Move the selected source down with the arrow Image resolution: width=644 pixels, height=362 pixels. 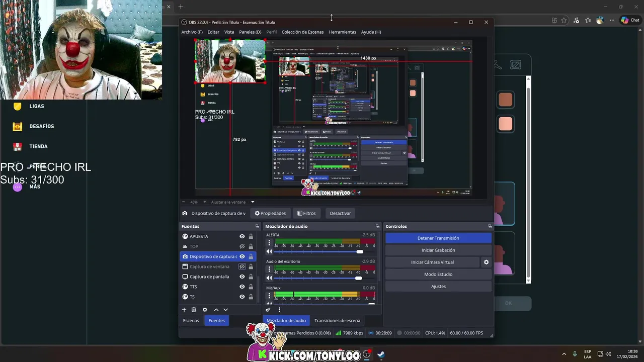[226, 310]
